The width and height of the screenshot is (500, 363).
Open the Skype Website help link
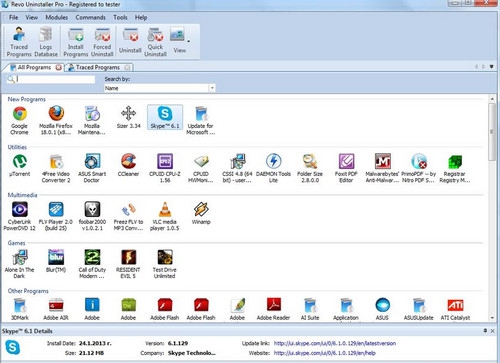[x=324, y=353]
